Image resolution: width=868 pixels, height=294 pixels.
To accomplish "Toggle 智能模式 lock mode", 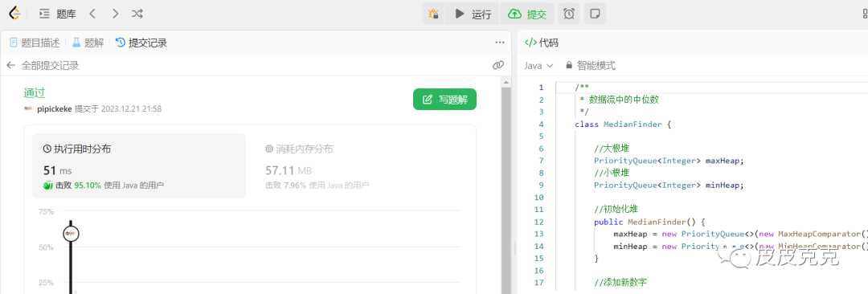I will 590,65.
